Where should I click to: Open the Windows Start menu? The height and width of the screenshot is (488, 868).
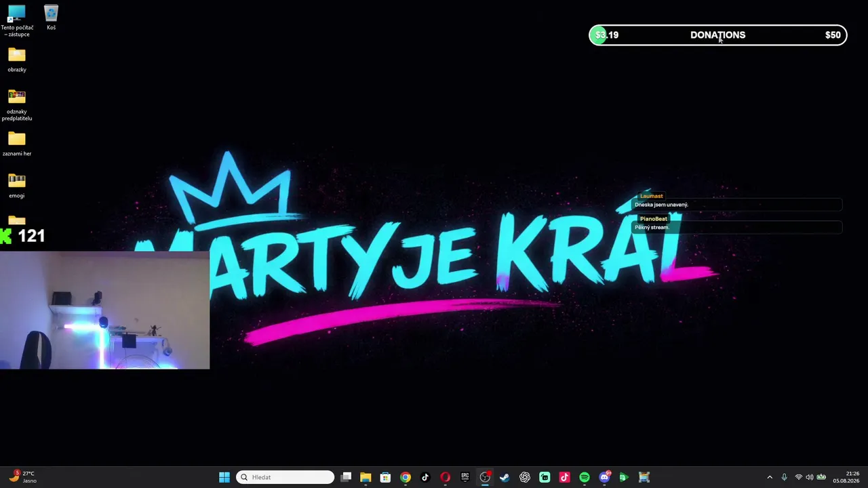[224, 477]
